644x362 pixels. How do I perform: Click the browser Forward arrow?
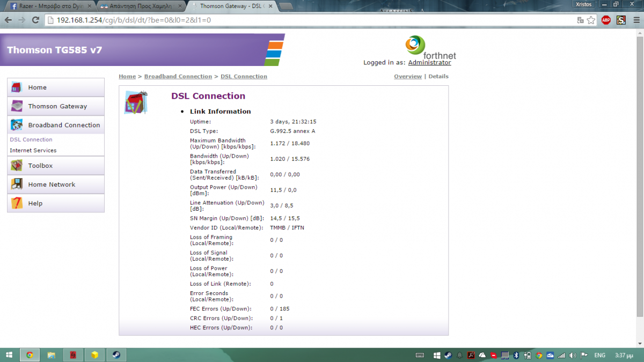click(x=22, y=20)
